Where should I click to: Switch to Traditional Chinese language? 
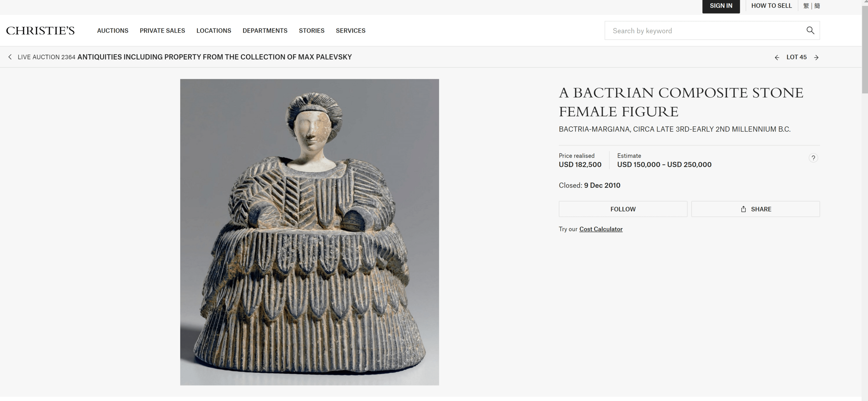click(x=806, y=6)
